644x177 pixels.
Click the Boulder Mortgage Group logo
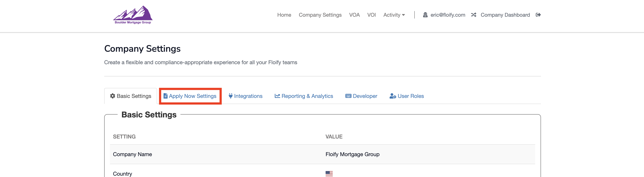click(x=133, y=15)
